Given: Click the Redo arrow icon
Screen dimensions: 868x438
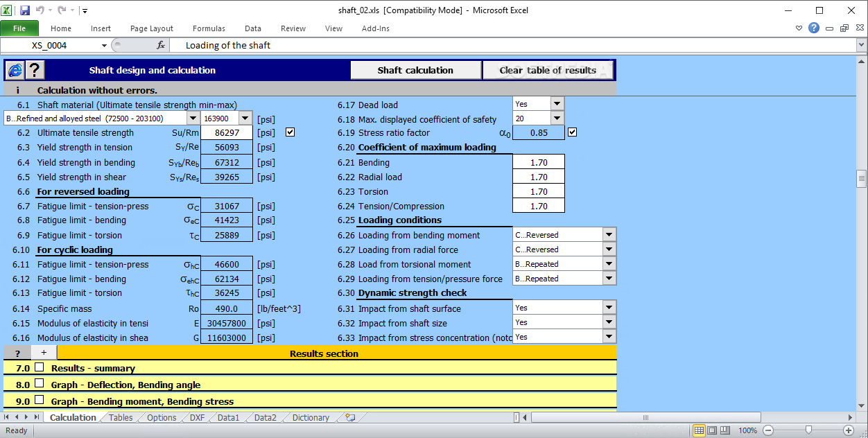Looking at the screenshot, I should pos(62,10).
